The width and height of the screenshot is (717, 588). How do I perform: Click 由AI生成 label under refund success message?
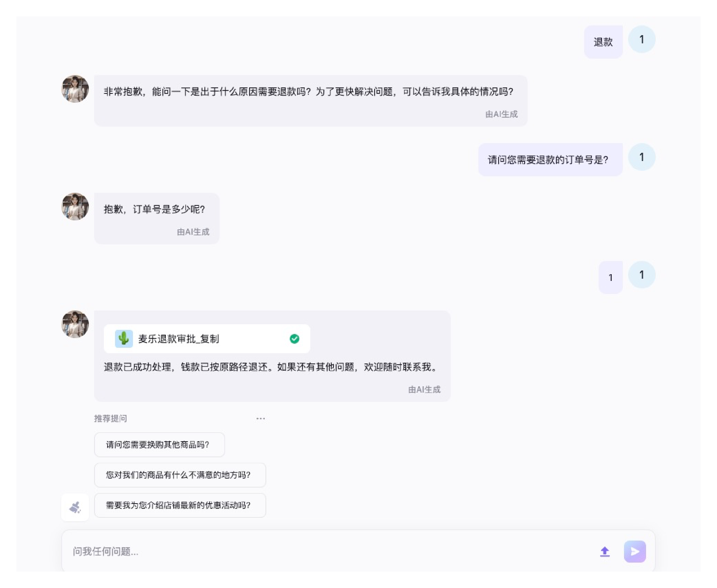click(x=424, y=389)
